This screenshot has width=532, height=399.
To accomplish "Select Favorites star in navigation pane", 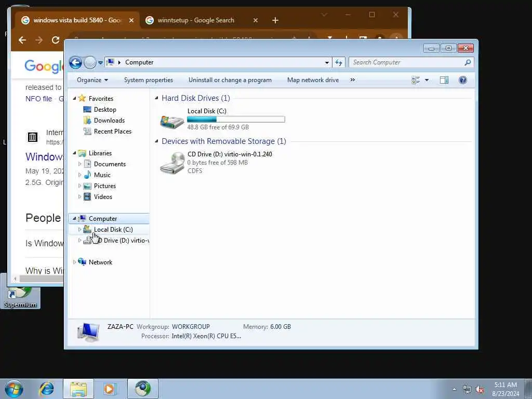I will click(x=82, y=98).
